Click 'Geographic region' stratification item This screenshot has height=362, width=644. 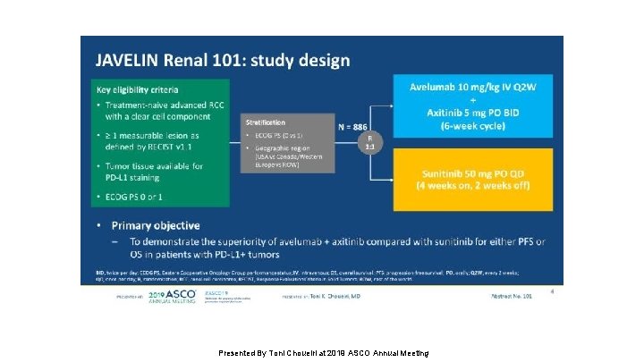(x=288, y=156)
